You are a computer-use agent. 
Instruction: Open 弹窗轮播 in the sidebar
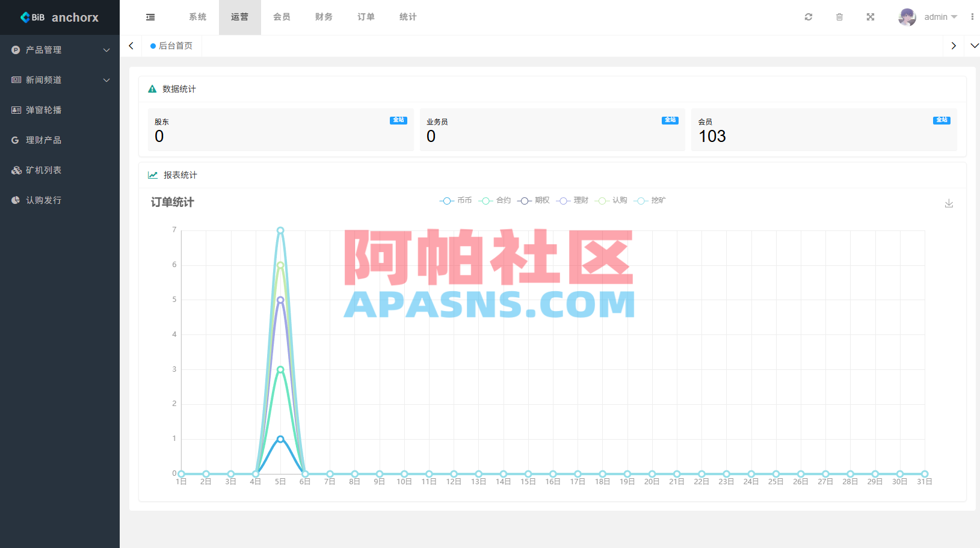click(60, 110)
